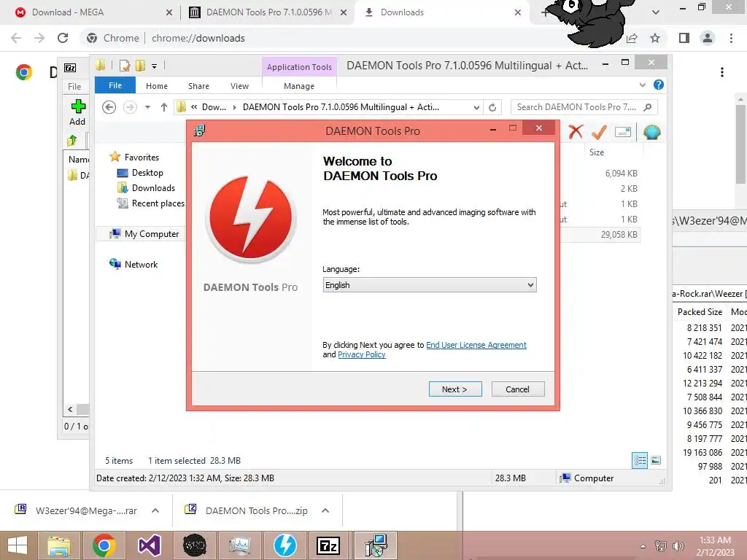This screenshot has width=747, height=560.
Task: Click the taskbar volume speaker icon
Action: pyautogui.click(x=678, y=546)
